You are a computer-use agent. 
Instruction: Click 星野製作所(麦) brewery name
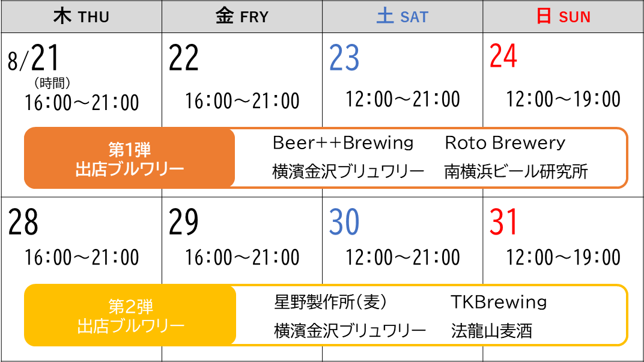coord(330,301)
